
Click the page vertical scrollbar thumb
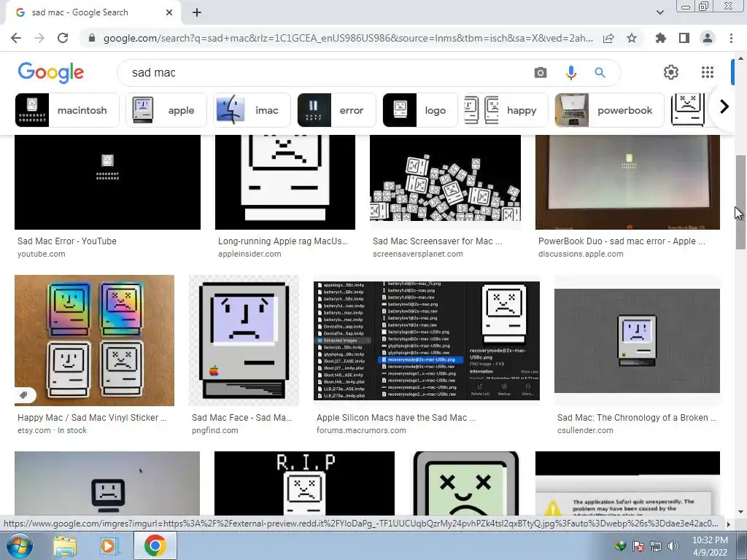coord(740,202)
